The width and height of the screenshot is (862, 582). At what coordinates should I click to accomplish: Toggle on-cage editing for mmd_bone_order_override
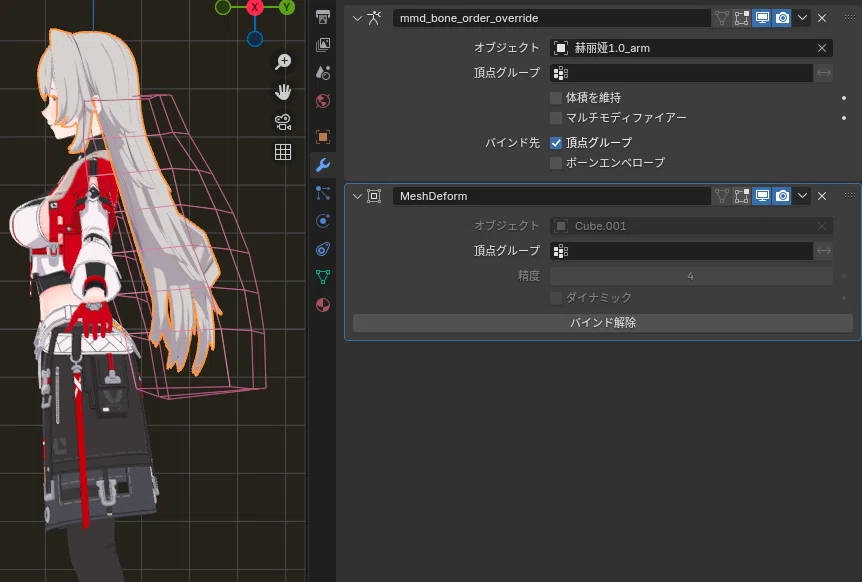[x=722, y=18]
